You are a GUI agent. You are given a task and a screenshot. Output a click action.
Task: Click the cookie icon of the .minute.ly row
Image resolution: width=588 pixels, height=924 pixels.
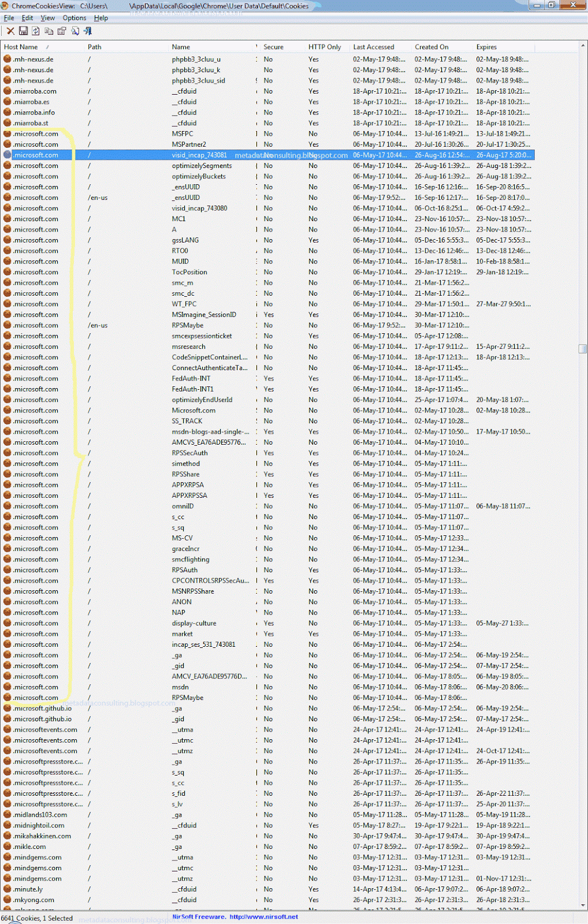(8, 889)
